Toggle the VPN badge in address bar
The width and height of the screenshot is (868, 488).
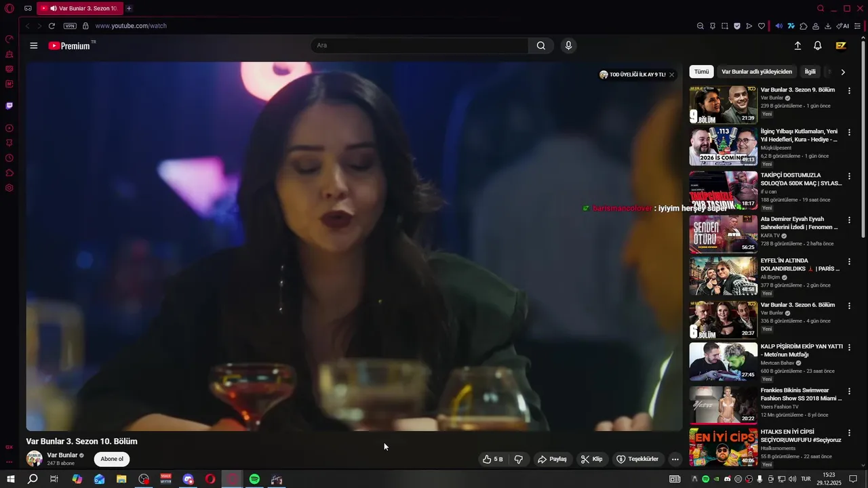coord(70,26)
